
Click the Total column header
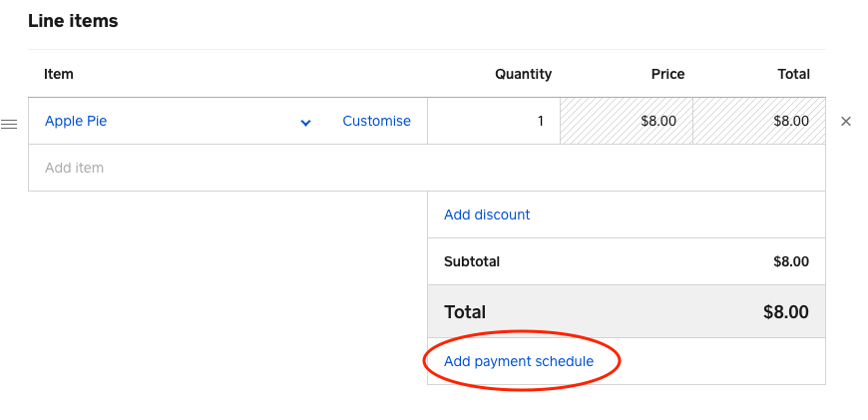[x=793, y=74]
